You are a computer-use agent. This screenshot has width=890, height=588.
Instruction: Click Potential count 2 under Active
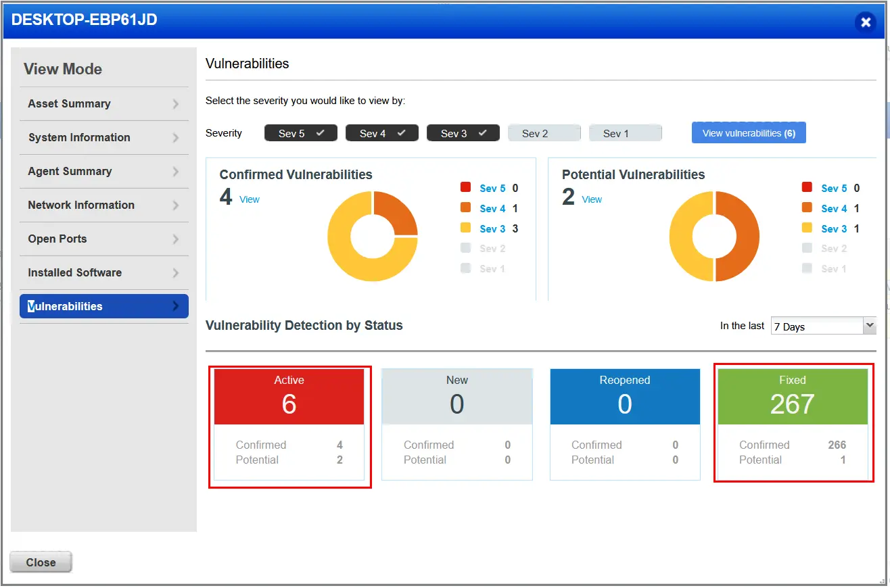coord(339,460)
